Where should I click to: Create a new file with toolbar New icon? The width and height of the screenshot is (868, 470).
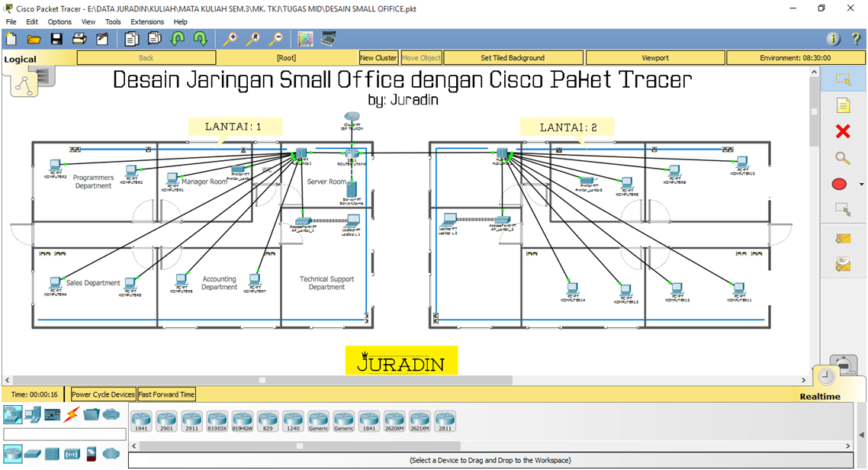pos(11,39)
